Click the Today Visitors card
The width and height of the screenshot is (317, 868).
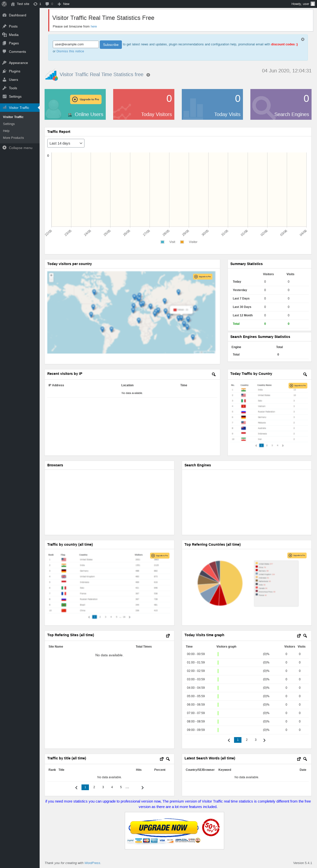pos(144,104)
